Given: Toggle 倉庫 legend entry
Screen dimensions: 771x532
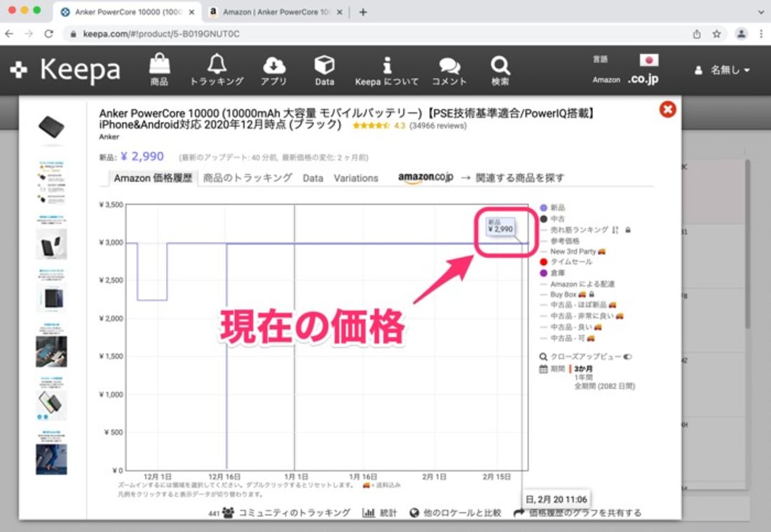Looking at the screenshot, I should click(x=553, y=273).
